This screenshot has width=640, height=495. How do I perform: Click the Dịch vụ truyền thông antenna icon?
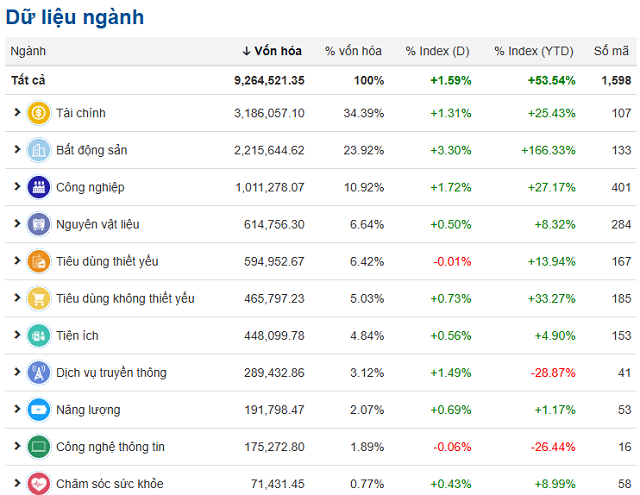tap(39, 372)
